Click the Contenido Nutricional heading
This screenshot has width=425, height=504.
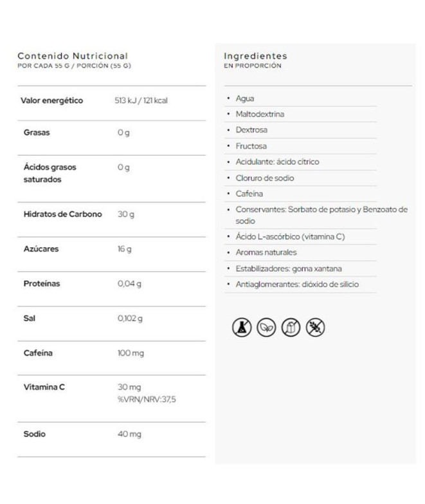pyautogui.click(x=73, y=56)
